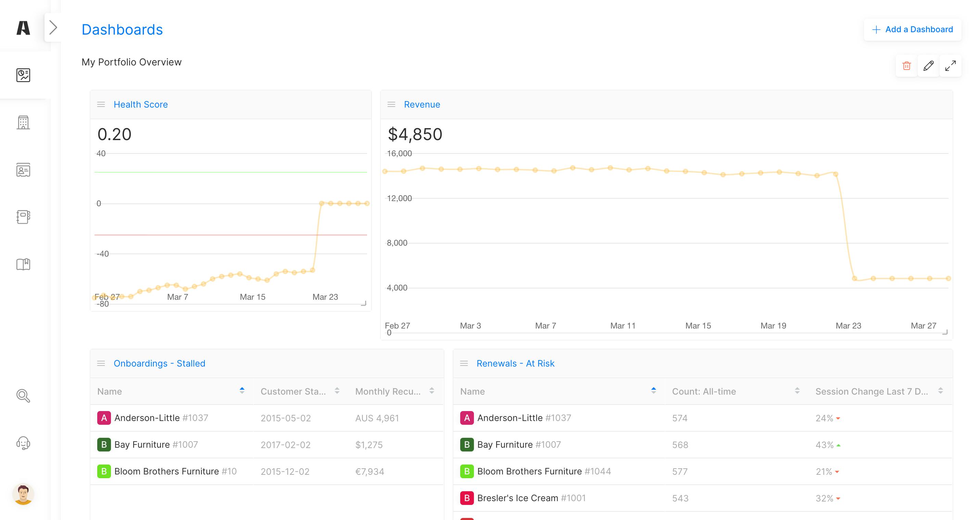Click the €7,934 revenue cell
980x520 pixels.
point(369,471)
